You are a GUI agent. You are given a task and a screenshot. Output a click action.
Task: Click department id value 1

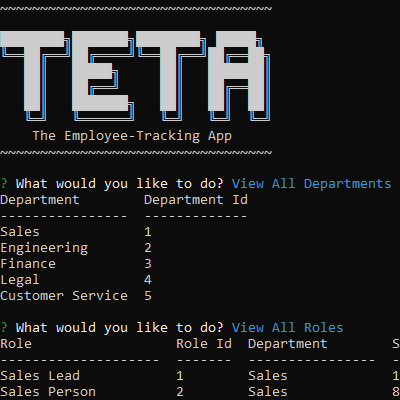(x=148, y=232)
